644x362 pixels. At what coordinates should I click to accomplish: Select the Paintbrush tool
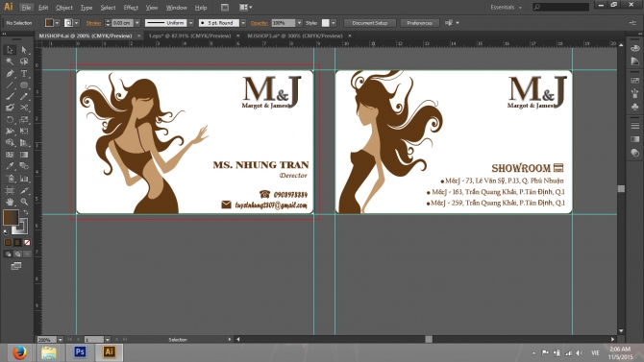coord(10,96)
